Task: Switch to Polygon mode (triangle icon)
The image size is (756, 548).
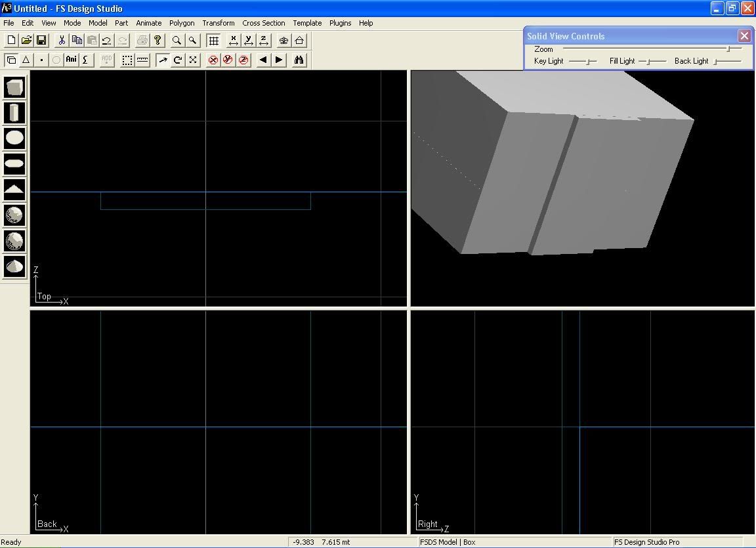Action: pyautogui.click(x=26, y=60)
